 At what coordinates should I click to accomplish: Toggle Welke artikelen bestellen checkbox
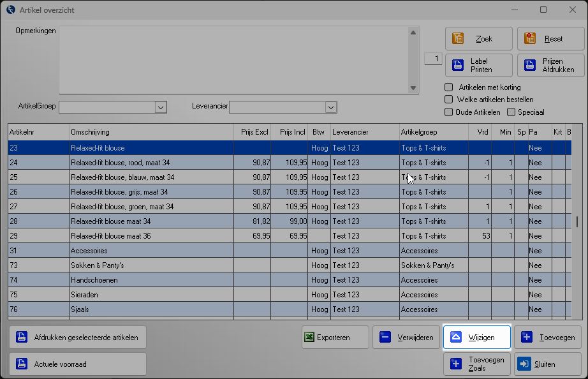pyautogui.click(x=448, y=99)
